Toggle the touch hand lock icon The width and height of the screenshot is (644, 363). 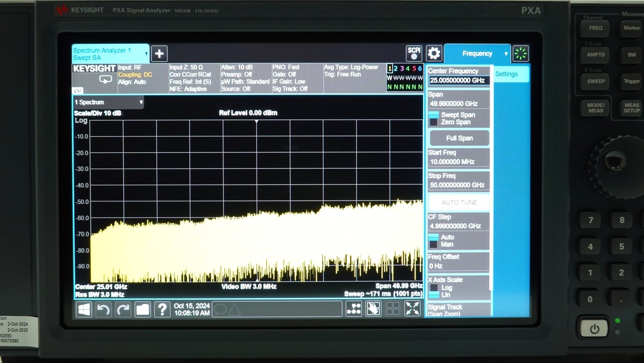(374, 309)
